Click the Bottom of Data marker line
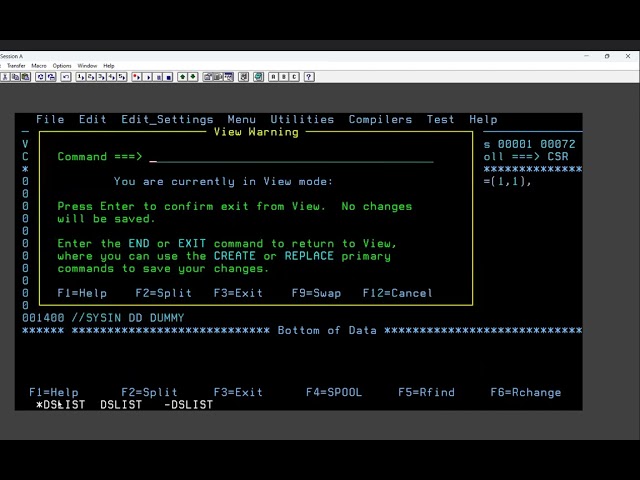Viewport: 640px width, 480px height. point(302,330)
